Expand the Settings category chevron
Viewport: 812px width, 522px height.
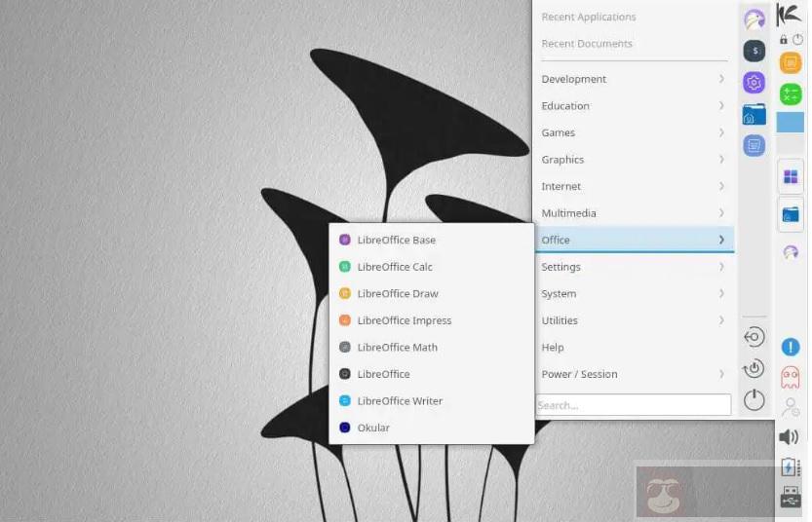tap(721, 267)
